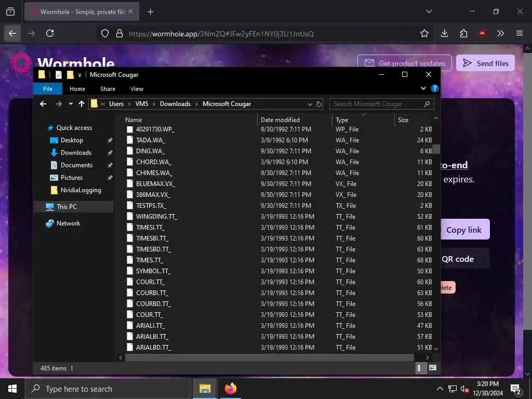
Task: Select file SYMBOL.TT_
Action: coord(153,271)
